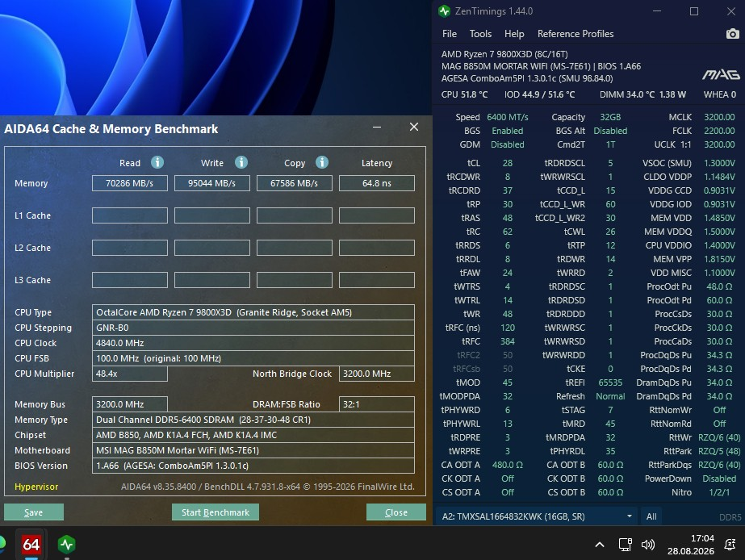Click DRAM:FSB Ratio value 32:1
Viewport: 745px width, 560px height.
tap(377, 404)
